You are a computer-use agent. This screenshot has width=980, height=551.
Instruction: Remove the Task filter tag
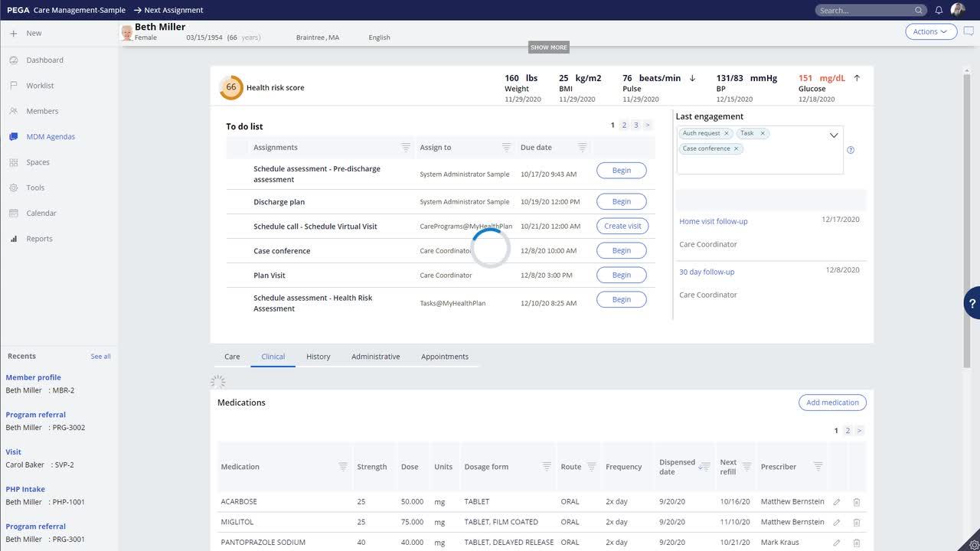pyautogui.click(x=763, y=133)
